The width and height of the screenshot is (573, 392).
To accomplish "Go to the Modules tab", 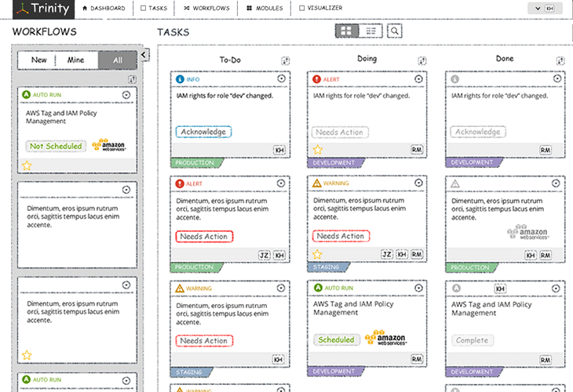I will click(265, 9).
